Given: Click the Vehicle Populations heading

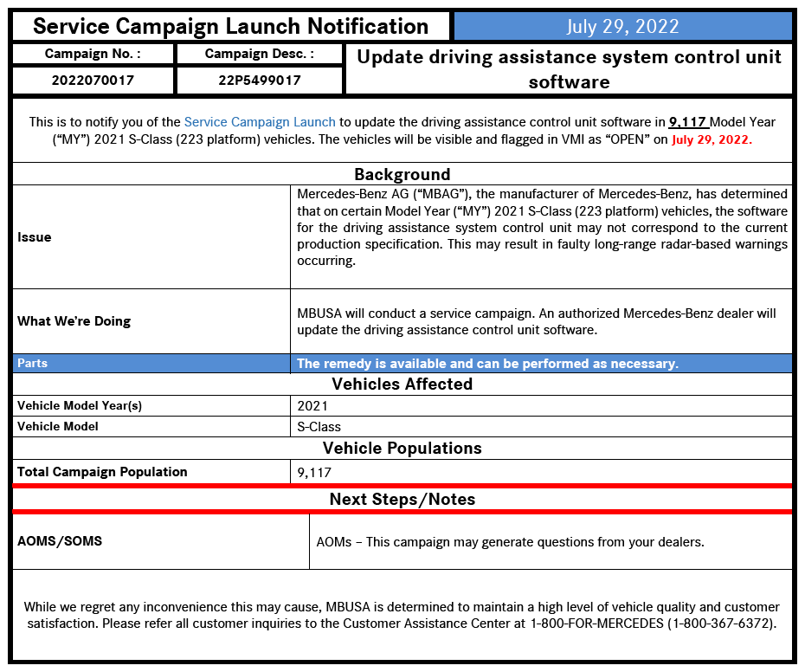Looking at the screenshot, I should click(x=402, y=449).
